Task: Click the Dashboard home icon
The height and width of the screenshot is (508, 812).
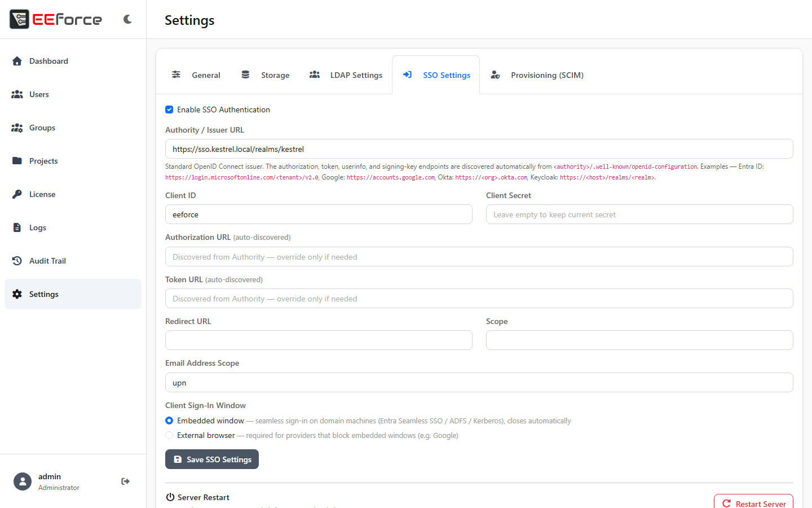Action: [x=17, y=61]
